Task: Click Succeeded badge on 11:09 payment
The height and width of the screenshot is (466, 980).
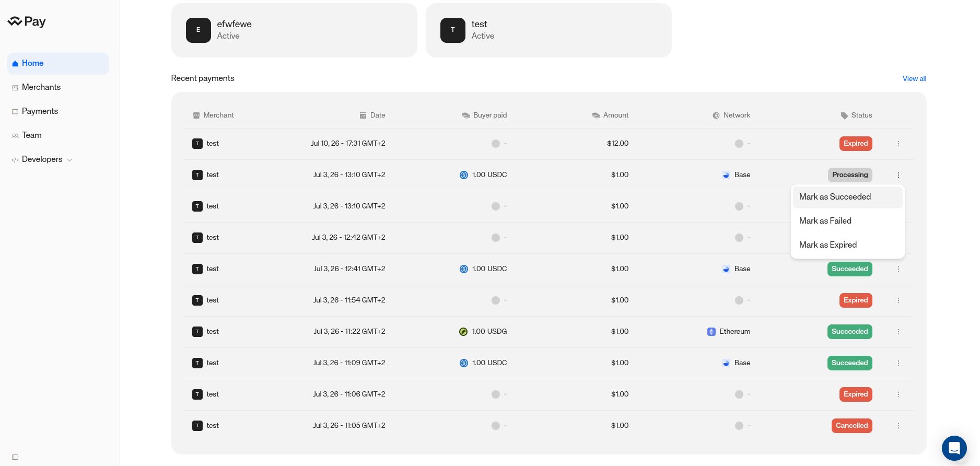Action: point(850,363)
